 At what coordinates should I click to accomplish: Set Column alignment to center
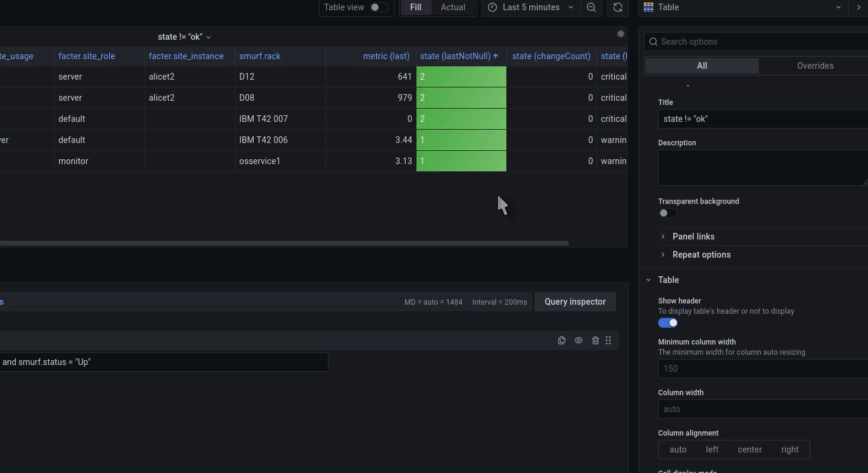coord(749,449)
